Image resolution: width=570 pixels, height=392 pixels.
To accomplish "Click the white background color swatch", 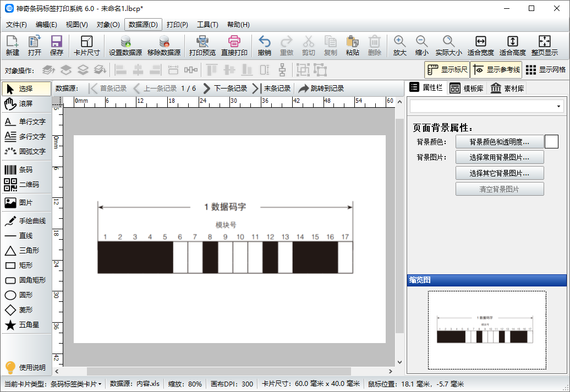I will click(551, 142).
